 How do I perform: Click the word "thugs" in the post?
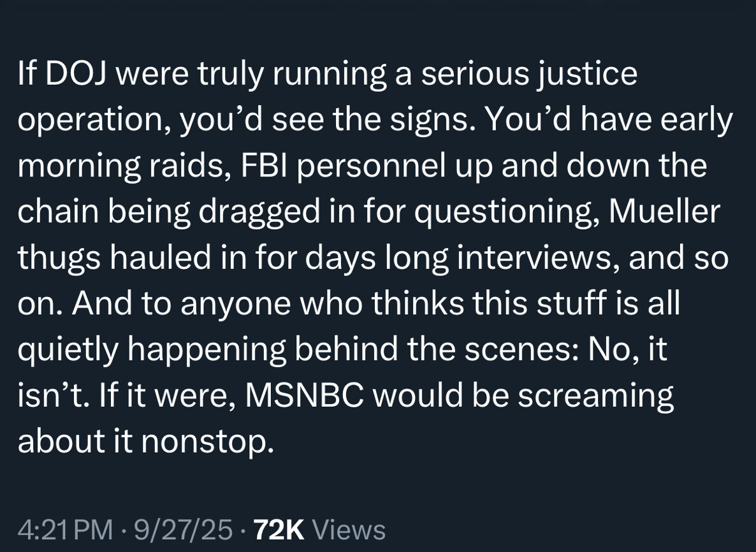57,258
